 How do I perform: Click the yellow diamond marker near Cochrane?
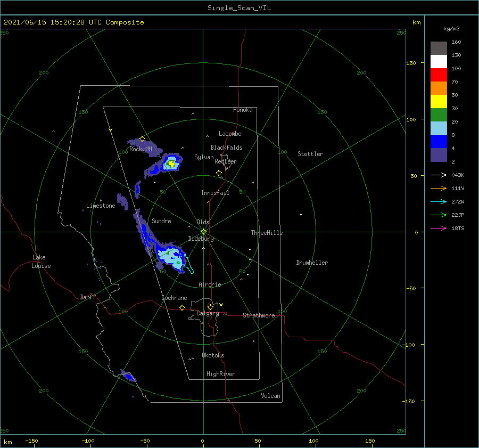point(182,307)
